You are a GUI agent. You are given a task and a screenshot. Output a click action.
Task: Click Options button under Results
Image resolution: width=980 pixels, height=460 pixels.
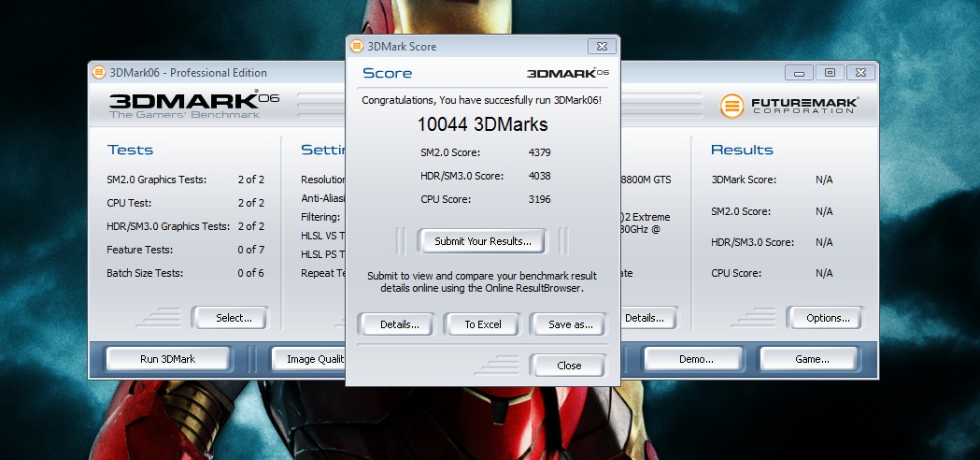tap(826, 318)
